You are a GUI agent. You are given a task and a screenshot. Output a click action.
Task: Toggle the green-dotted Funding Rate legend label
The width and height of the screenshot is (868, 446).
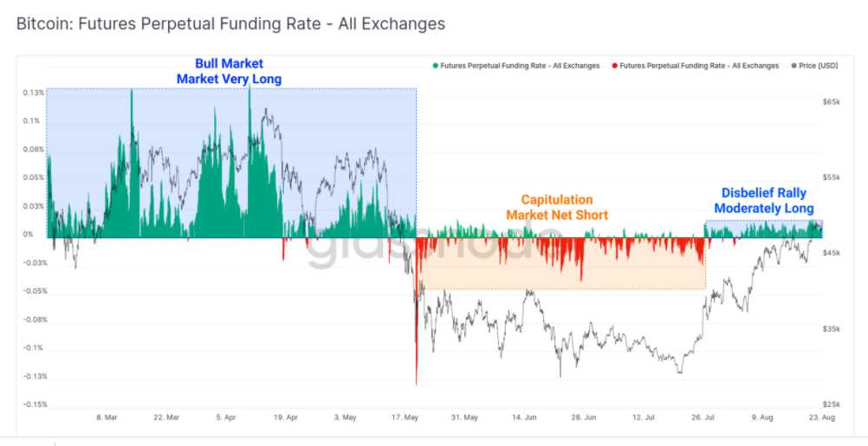point(520,66)
